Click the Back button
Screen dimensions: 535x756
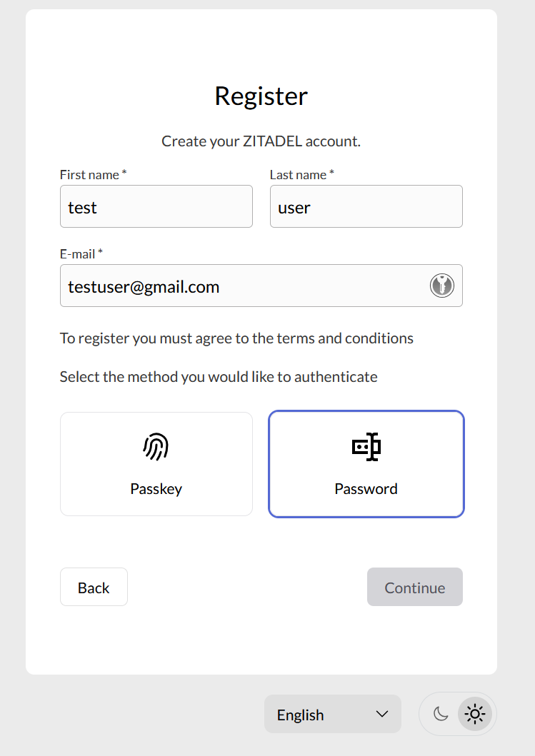tap(94, 587)
